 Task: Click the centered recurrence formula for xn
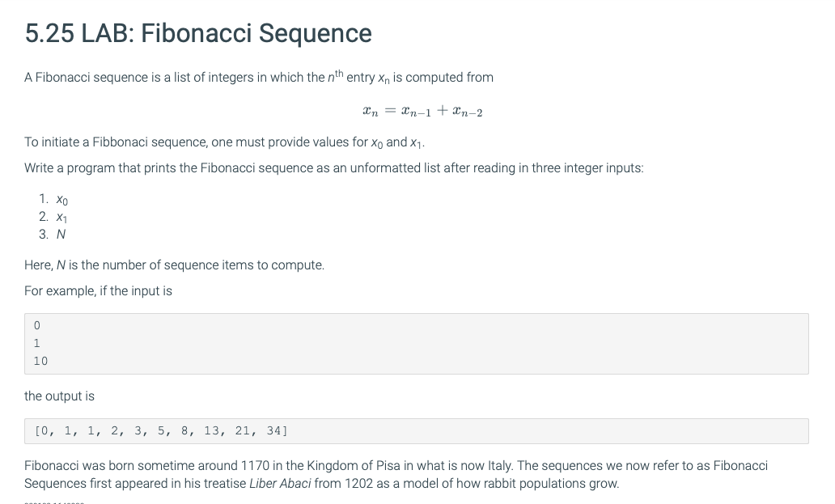(422, 111)
